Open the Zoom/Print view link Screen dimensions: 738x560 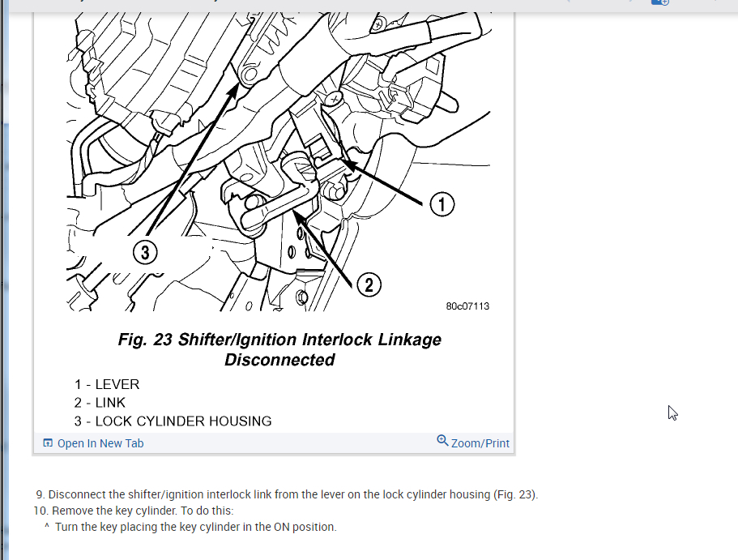click(480, 443)
